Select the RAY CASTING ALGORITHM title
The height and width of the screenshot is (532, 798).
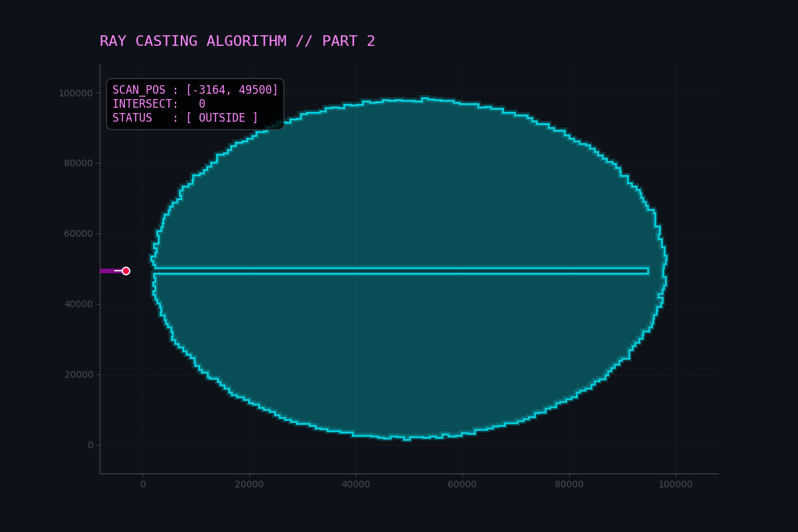coord(193,41)
